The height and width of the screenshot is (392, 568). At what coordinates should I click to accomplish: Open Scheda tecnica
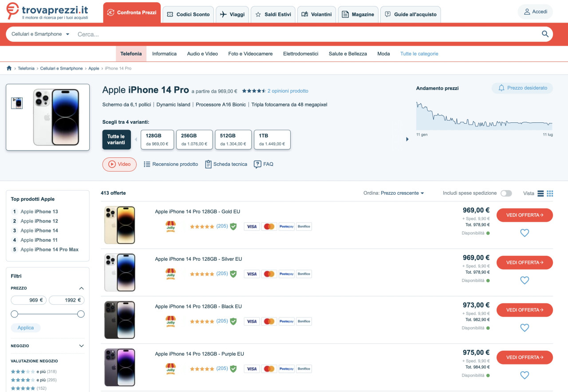pyautogui.click(x=226, y=164)
